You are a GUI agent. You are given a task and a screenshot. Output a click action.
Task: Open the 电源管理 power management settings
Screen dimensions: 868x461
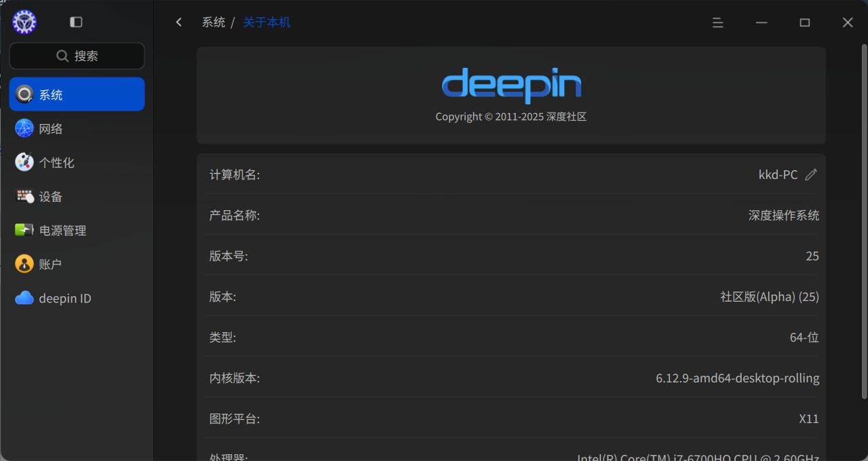click(x=77, y=230)
